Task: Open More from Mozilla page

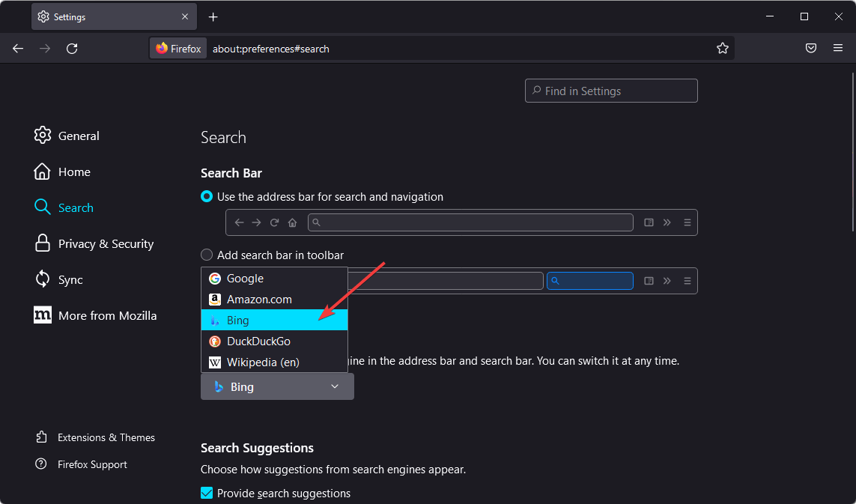Action: click(108, 315)
